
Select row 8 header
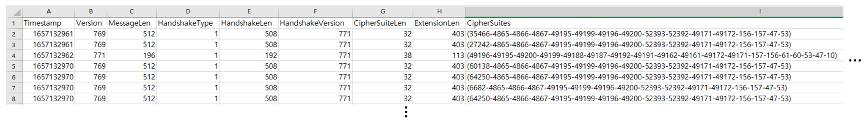(x=14, y=99)
